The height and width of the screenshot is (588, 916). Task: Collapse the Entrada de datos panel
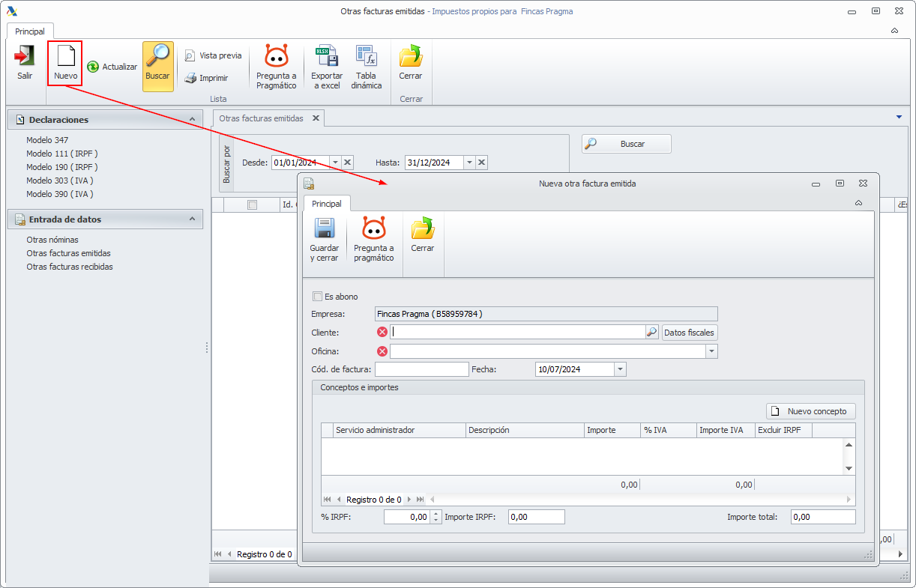click(193, 219)
